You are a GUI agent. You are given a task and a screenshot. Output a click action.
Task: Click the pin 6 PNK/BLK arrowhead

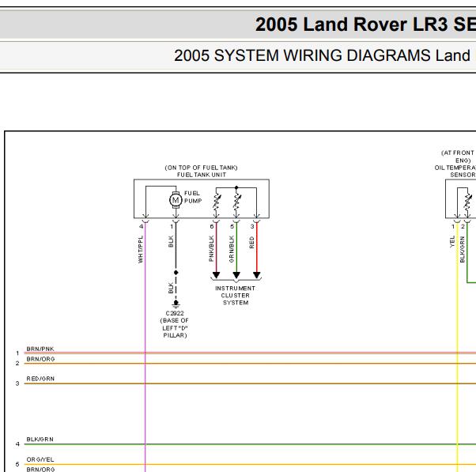(x=216, y=275)
